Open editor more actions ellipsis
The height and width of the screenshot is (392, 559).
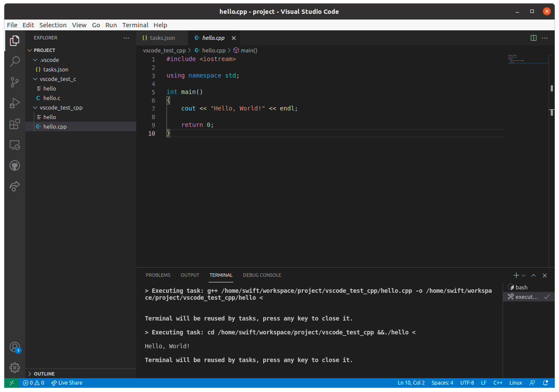[545, 38]
